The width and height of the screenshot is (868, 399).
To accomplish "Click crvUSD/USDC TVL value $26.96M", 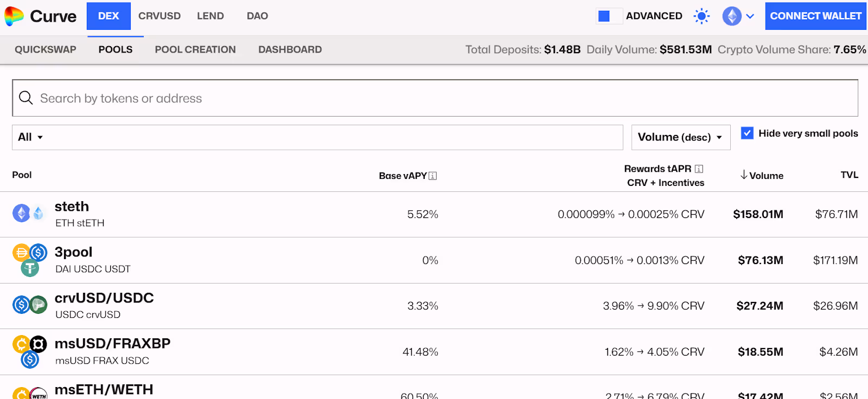I will coord(835,306).
